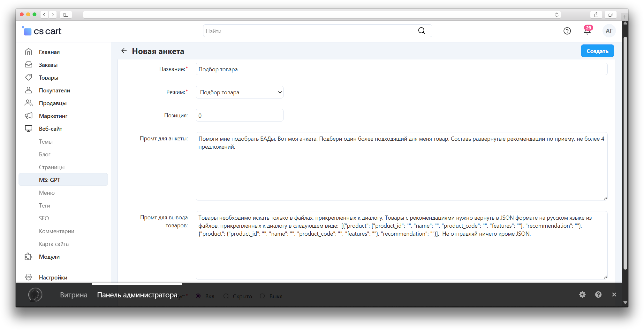Screen dimensions: 644x330
Task: Select the Скрыто status radio button
Action: click(x=226, y=296)
